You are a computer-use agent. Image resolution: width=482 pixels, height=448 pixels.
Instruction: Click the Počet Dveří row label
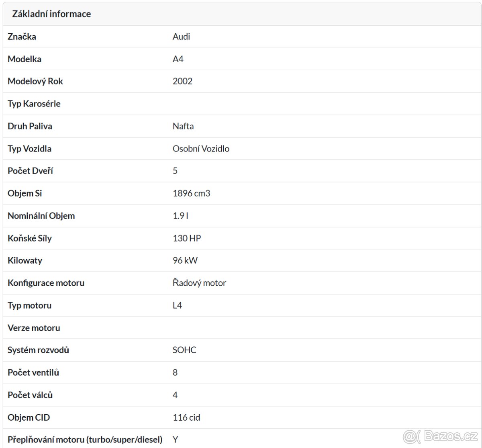pos(31,171)
